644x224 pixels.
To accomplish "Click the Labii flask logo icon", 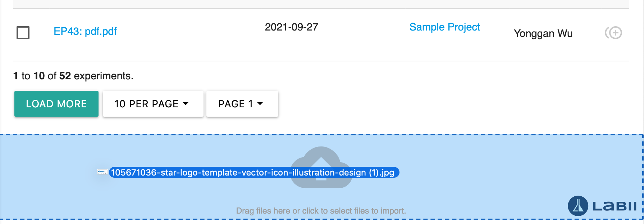I will point(578,206).
